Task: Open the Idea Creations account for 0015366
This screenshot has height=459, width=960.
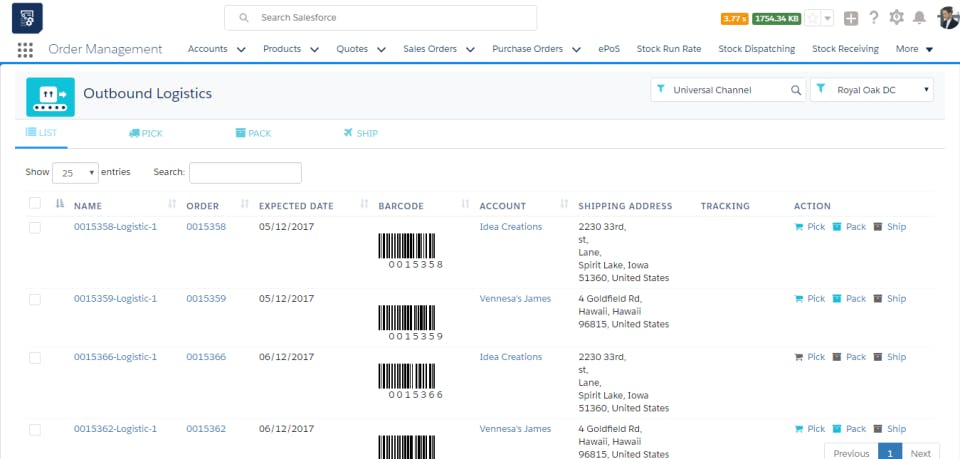Action: (511, 357)
